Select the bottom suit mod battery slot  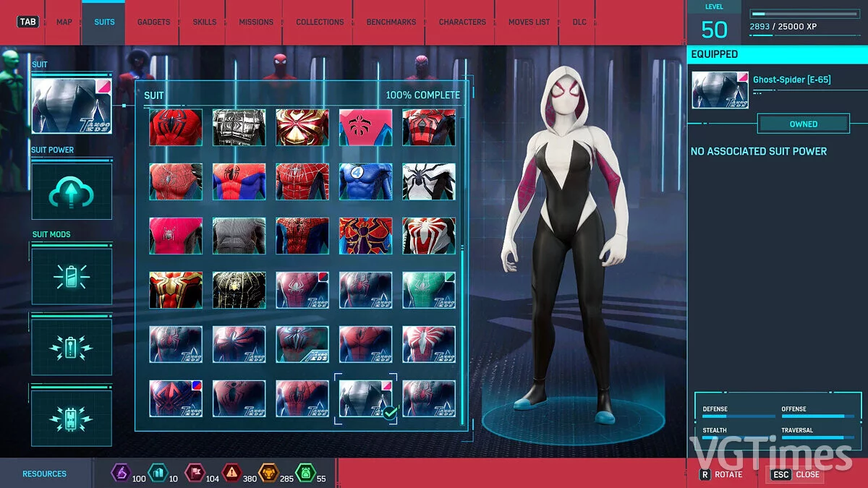click(x=72, y=419)
